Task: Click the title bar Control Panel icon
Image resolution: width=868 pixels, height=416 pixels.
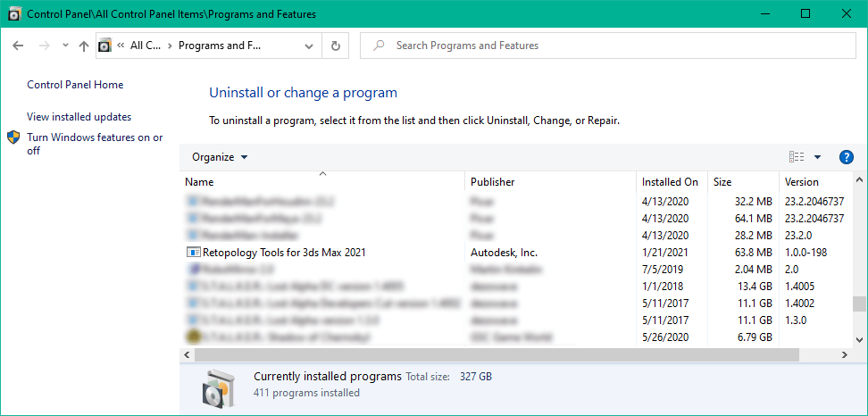Action: click(x=15, y=13)
